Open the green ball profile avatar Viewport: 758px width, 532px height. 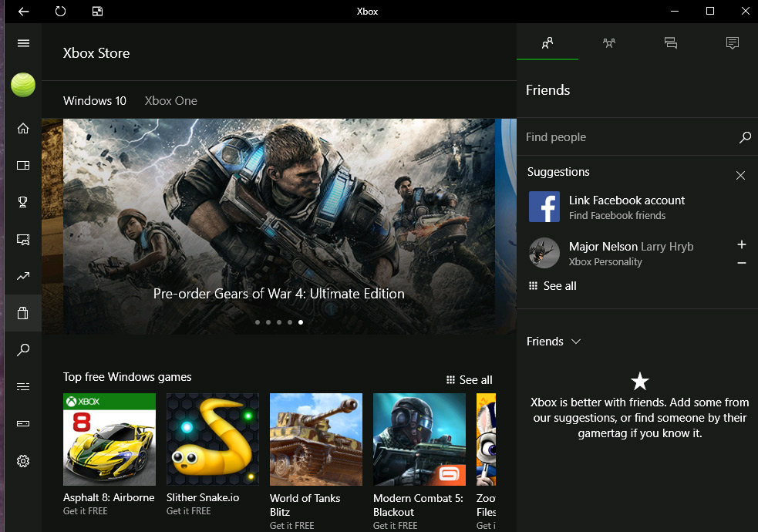(23, 85)
